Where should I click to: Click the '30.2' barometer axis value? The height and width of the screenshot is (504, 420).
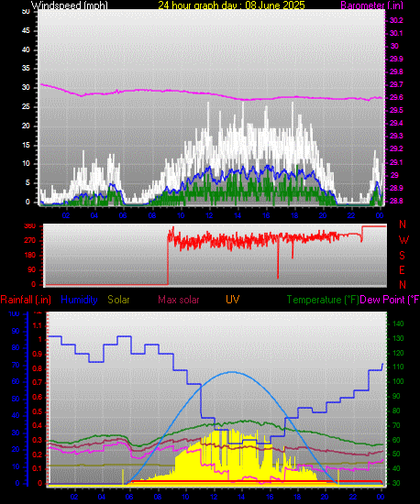pos(396,20)
